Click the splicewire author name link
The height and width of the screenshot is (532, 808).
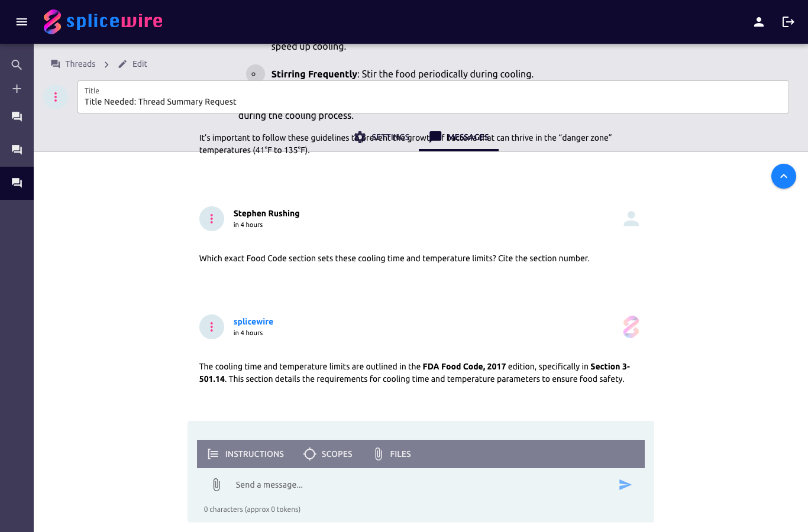point(253,322)
